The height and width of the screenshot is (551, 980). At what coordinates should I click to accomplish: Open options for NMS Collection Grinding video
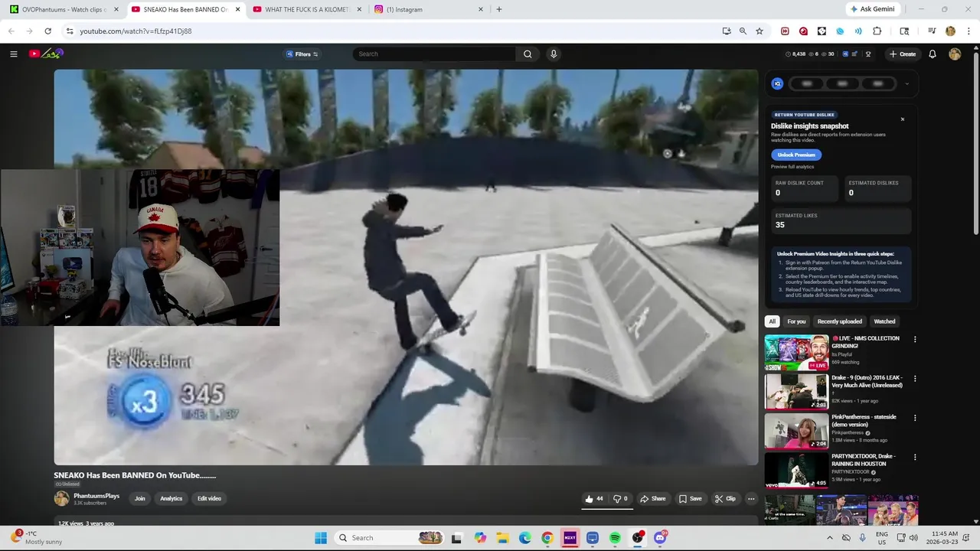coord(914,339)
